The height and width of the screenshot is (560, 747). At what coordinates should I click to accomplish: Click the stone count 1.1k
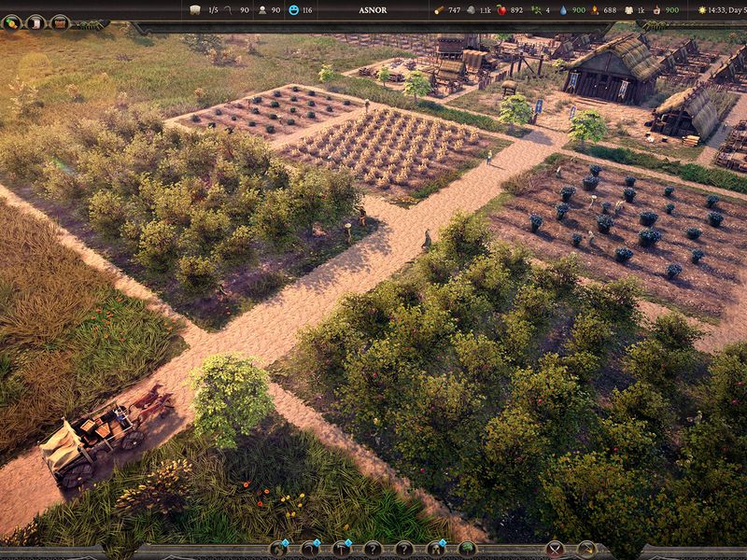pos(485,10)
